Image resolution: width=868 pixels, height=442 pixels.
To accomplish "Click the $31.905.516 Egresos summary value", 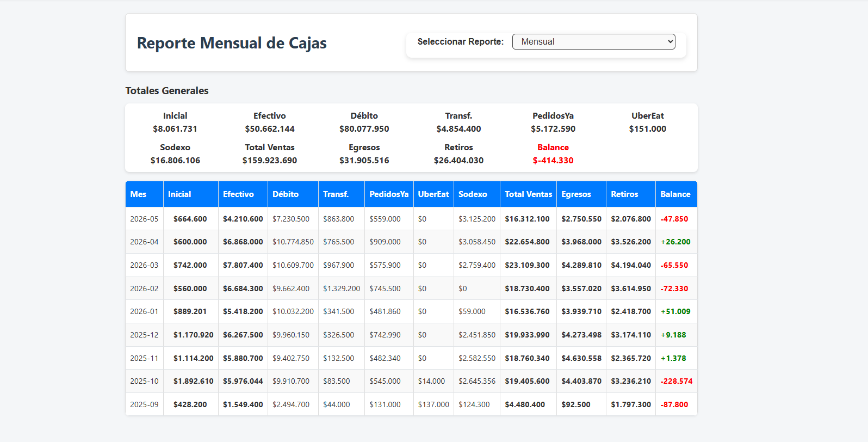I will click(364, 161).
